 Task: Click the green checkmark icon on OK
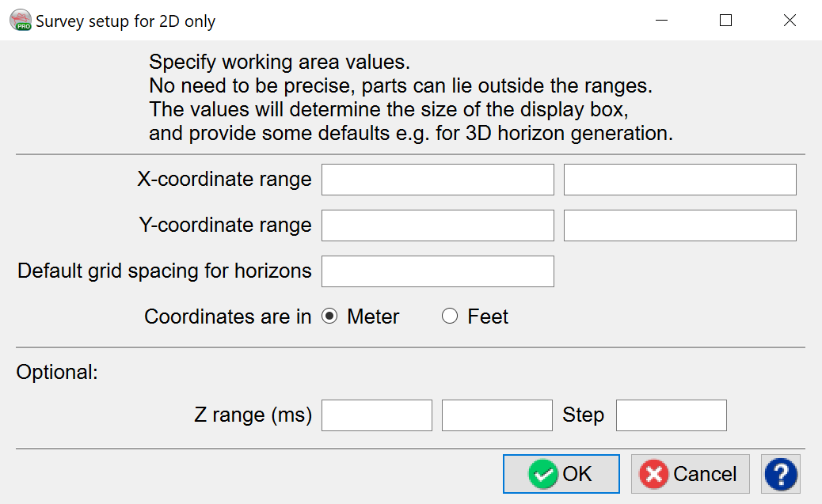click(543, 474)
